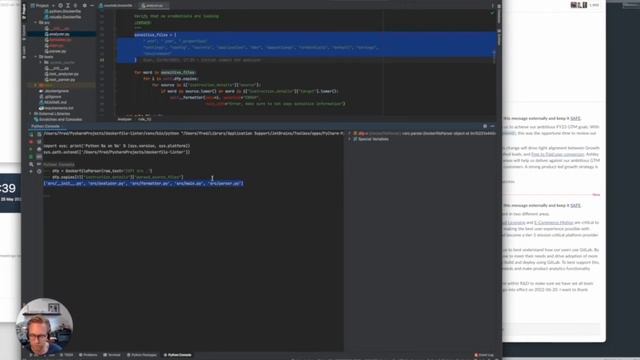Open test_parser.py
Screen dimensions: 640x360
[61, 80]
